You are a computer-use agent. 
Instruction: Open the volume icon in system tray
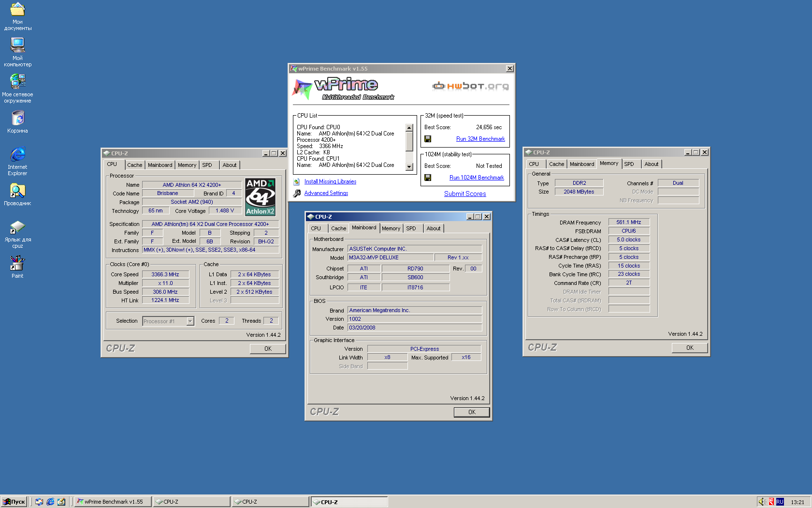pyautogui.click(x=762, y=502)
